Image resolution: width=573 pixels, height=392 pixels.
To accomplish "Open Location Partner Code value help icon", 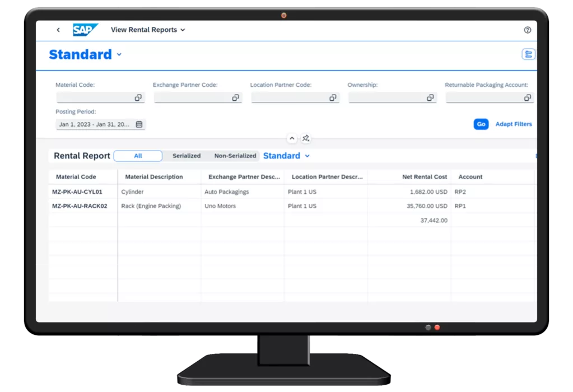I will pyautogui.click(x=333, y=98).
